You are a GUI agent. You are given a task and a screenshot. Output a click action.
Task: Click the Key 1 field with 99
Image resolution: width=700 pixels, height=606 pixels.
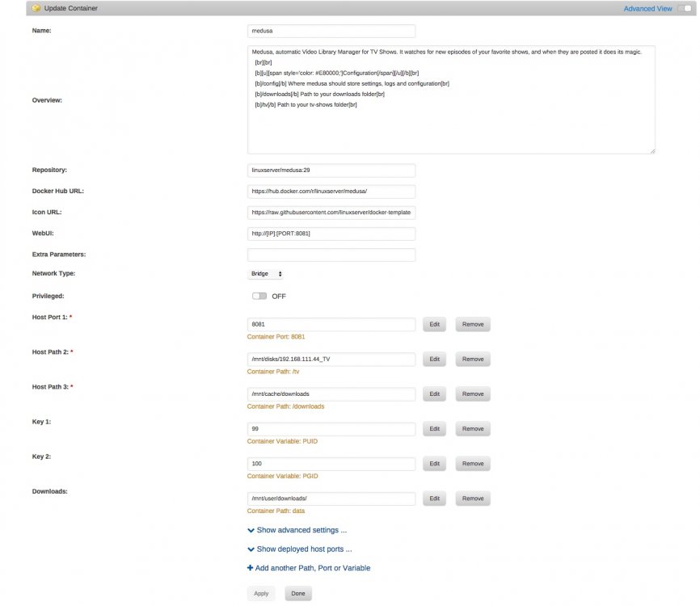[331, 429]
